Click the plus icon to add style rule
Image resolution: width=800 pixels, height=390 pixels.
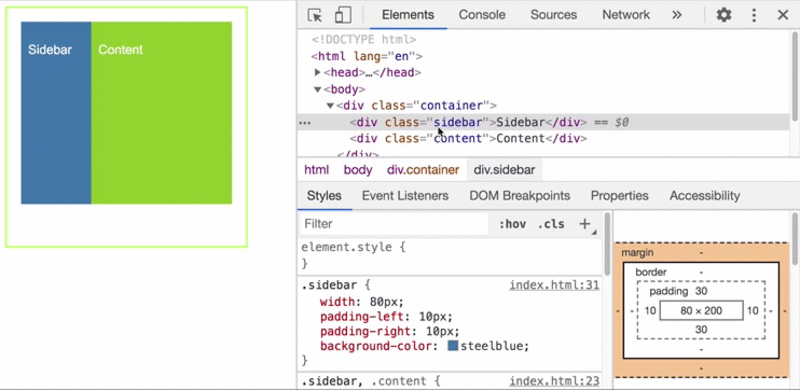pos(585,224)
